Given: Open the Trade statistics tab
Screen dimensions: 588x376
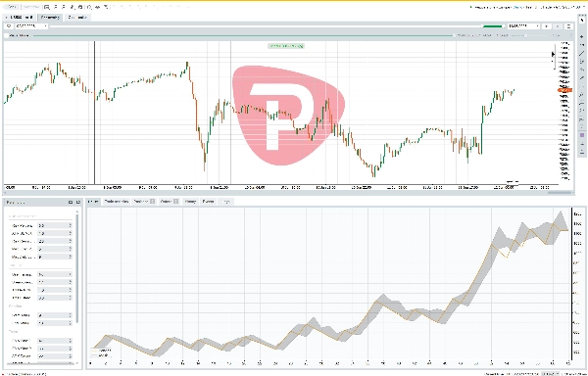Looking at the screenshot, I should [x=117, y=202].
